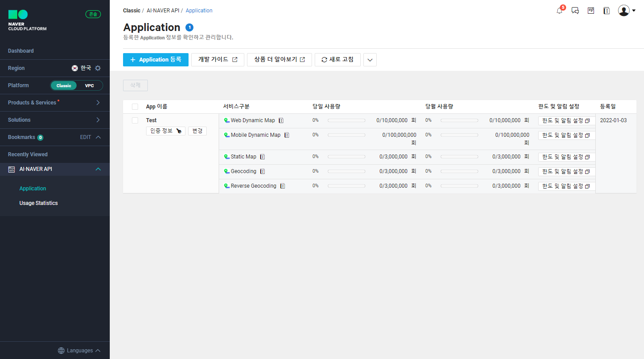The width and height of the screenshot is (644, 359).
Task: Click the Application 등록 button
Action: (x=156, y=60)
